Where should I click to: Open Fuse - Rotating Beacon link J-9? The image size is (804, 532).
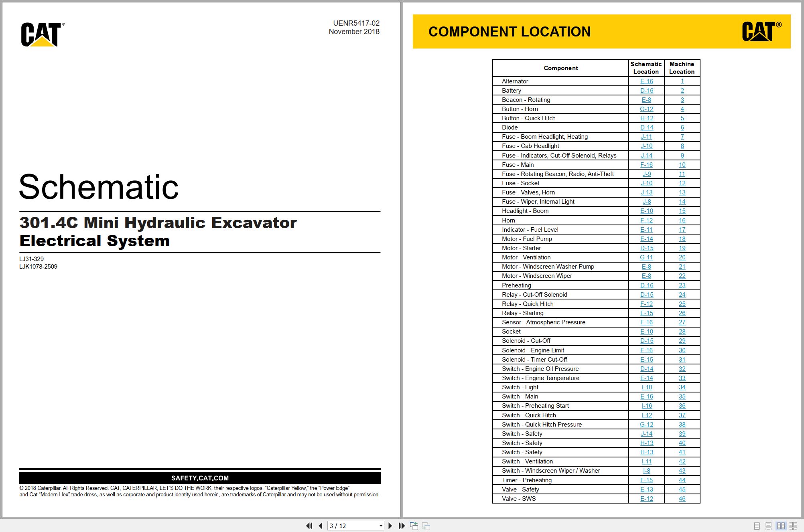646,174
